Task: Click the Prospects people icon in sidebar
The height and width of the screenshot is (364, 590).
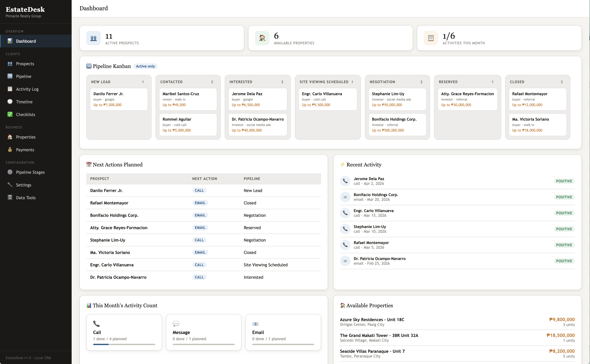Action: 10,64
